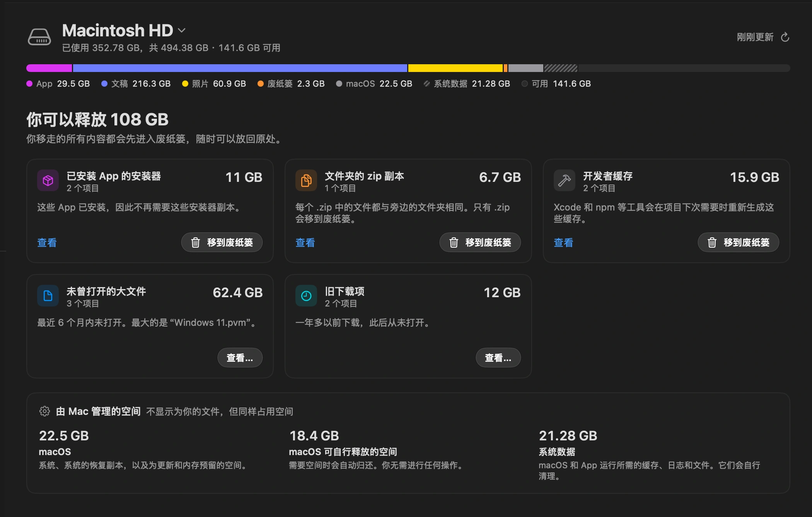Click the gear icon beside 由 Mac 管理的空间
The width and height of the screenshot is (812, 517).
[x=45, y=411]
